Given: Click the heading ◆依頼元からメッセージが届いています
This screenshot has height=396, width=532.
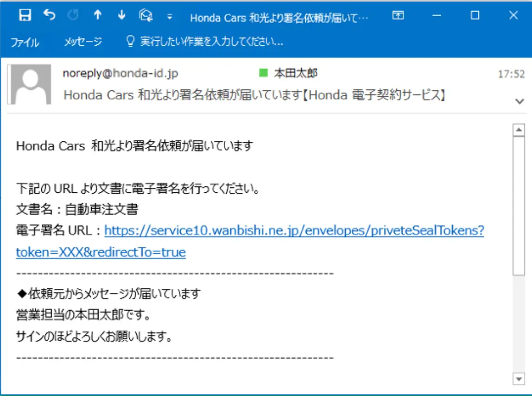Looking at the screenshot, I should [108, 294].
